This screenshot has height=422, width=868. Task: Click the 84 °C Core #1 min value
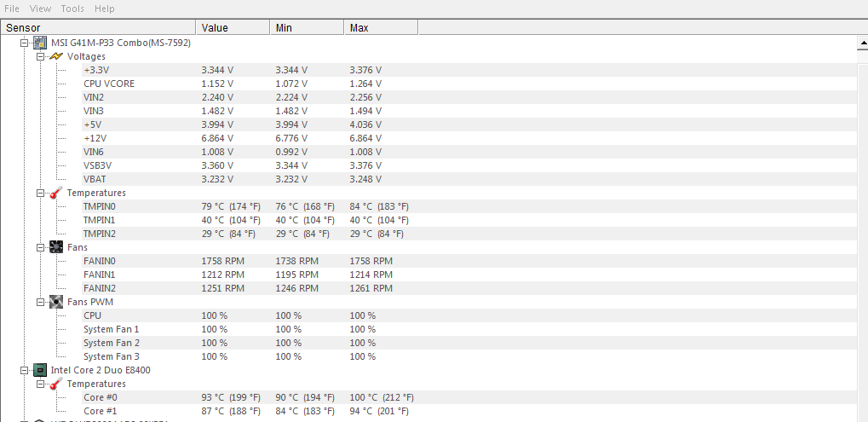305,411
